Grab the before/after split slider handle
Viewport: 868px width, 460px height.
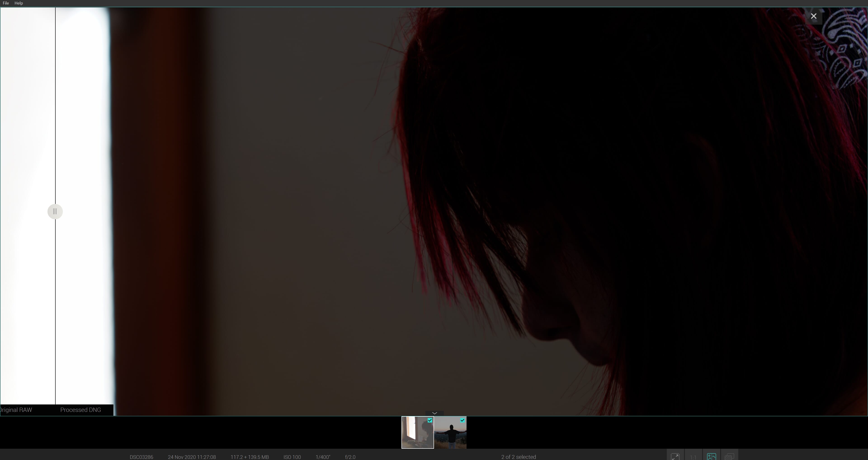(x=55, y=211)
